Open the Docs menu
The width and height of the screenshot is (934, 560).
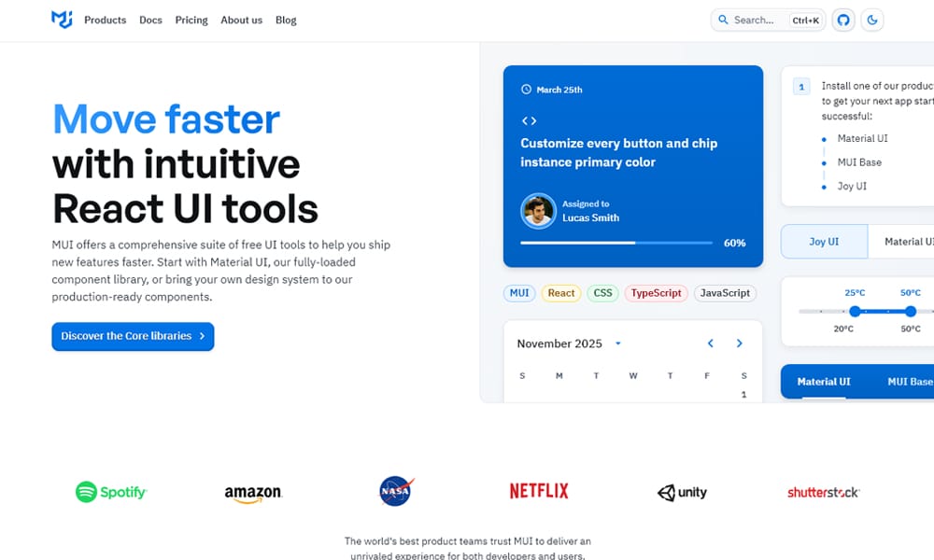(x=150, y=20)
